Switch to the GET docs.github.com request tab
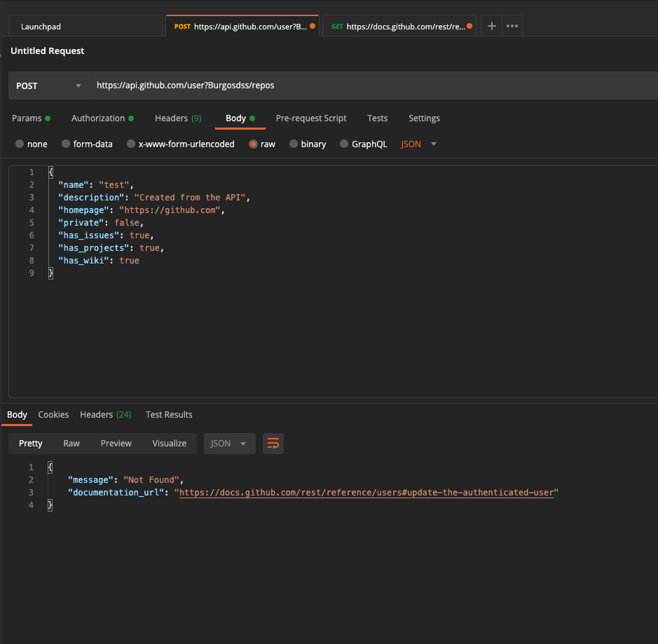Image resolution: width=658 pixels, height=644 pixels. click(x=399, y=26)
